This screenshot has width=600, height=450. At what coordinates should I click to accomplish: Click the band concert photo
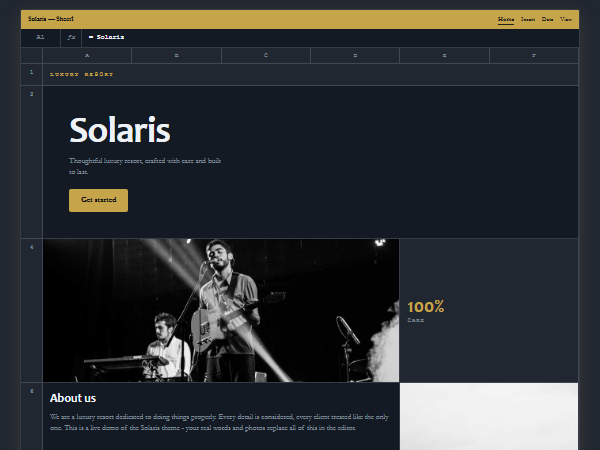pos(221,310)
